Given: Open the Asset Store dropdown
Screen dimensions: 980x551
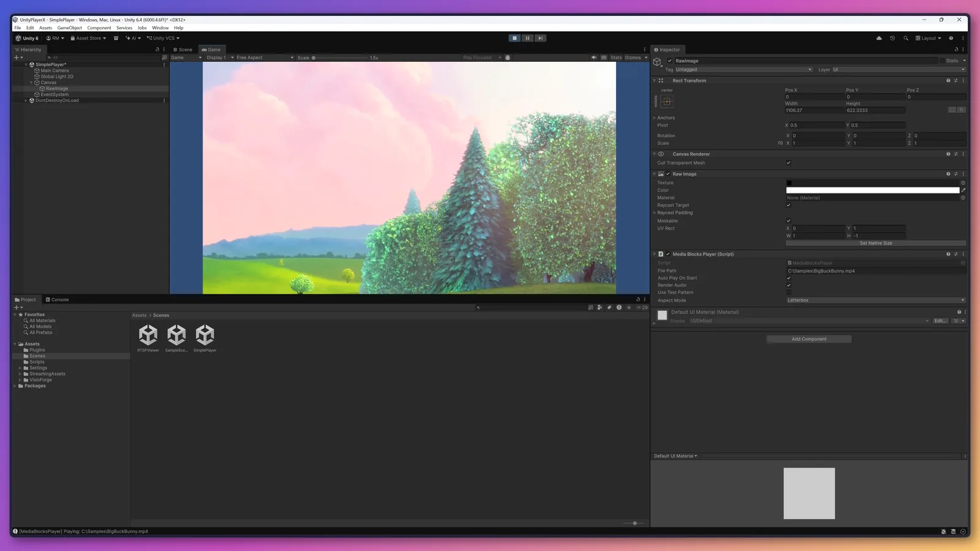Looking at the screenshot, I should (x=88, y=38).
